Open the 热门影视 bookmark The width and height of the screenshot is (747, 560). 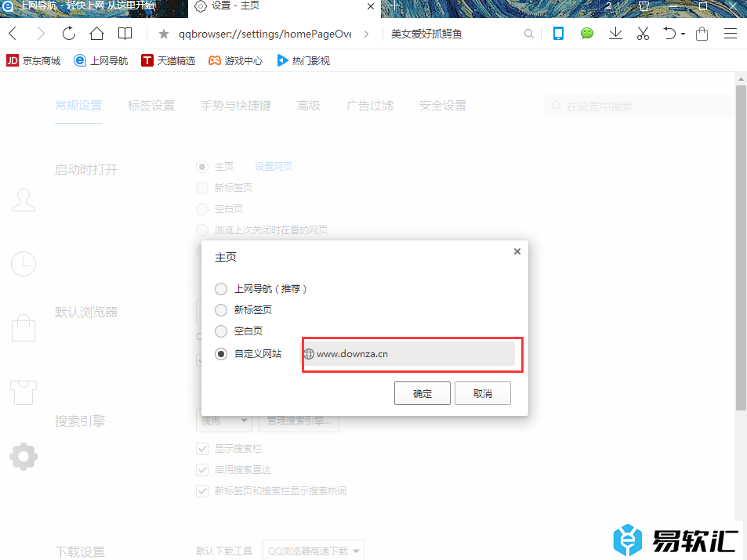coord(303,60)
